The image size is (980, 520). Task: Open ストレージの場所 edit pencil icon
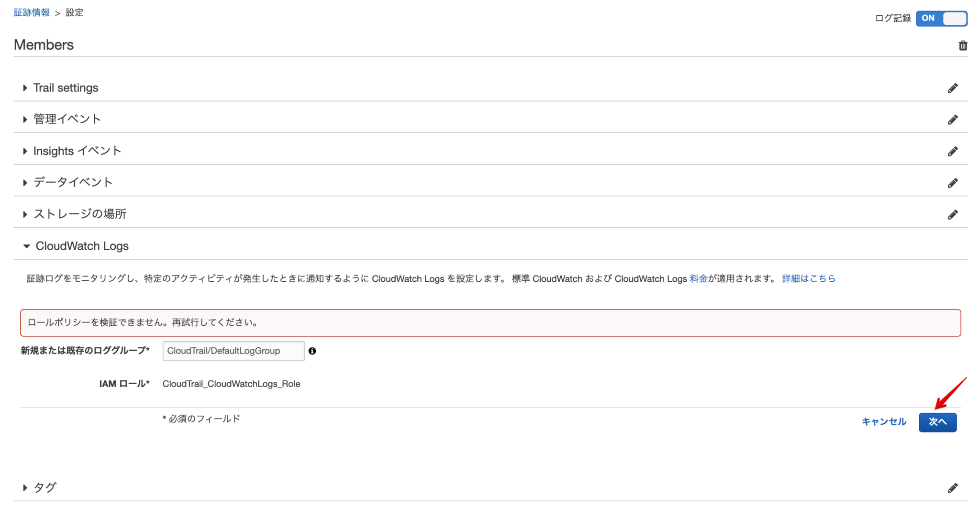(953, 214)
